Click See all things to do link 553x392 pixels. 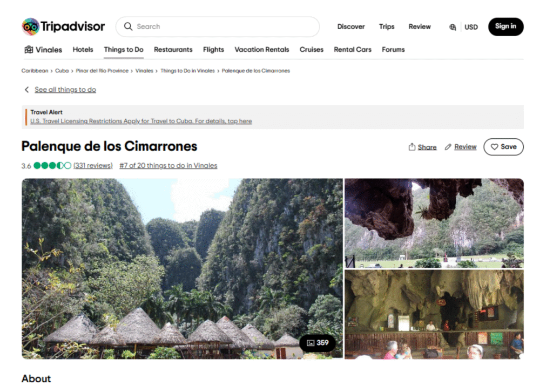(x=65, y=90)
